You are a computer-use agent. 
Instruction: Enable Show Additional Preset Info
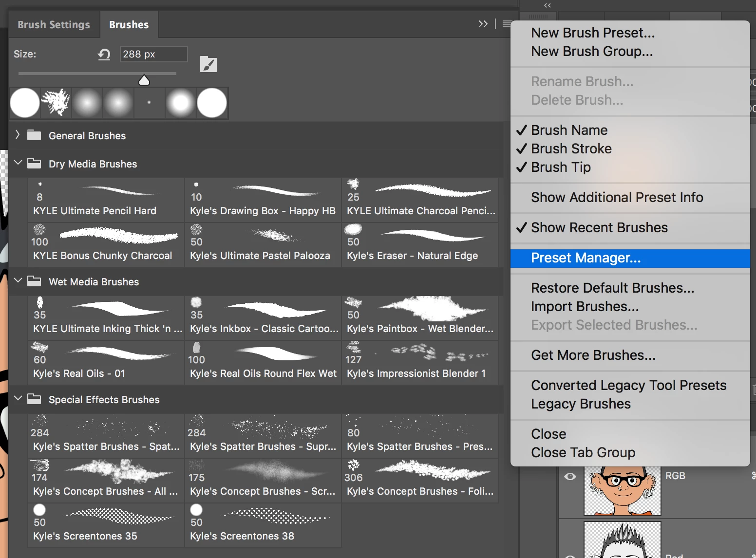point(630,197)
